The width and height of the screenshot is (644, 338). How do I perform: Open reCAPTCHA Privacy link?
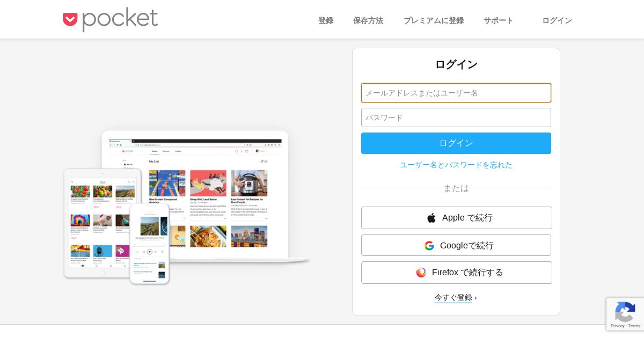[x=617, y=326]
